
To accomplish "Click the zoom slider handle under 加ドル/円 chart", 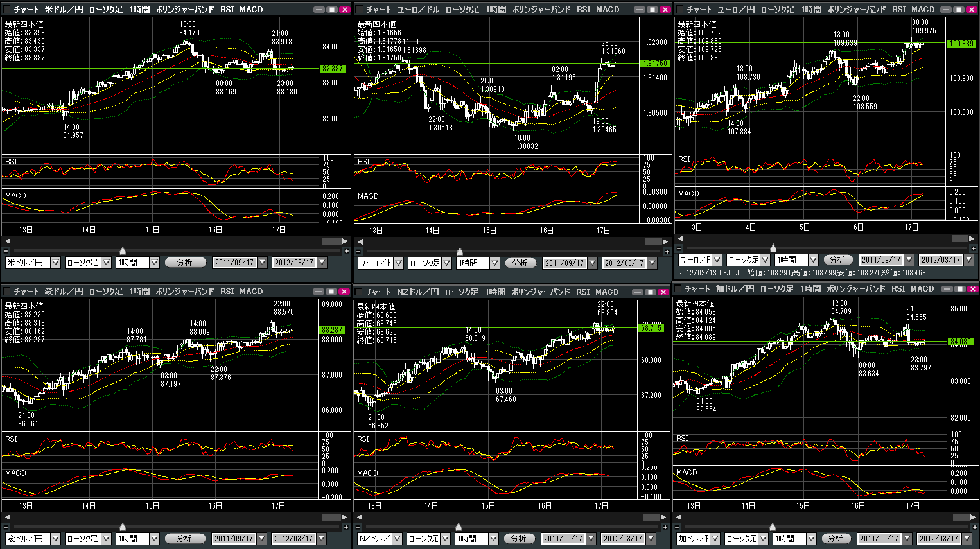I will pos(773,527).
